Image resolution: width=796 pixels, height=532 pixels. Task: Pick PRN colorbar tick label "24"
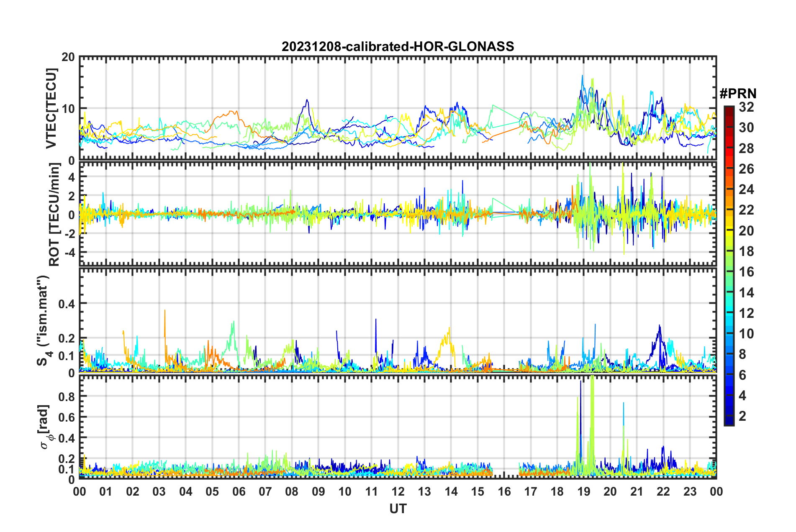[746, 190]
